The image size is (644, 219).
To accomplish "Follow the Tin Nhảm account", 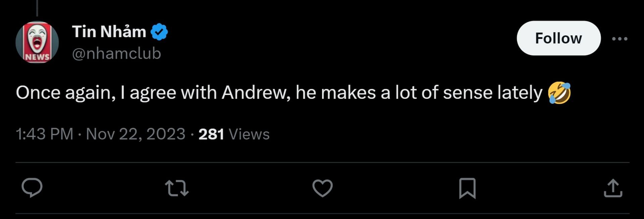I will tap(558, 38).
